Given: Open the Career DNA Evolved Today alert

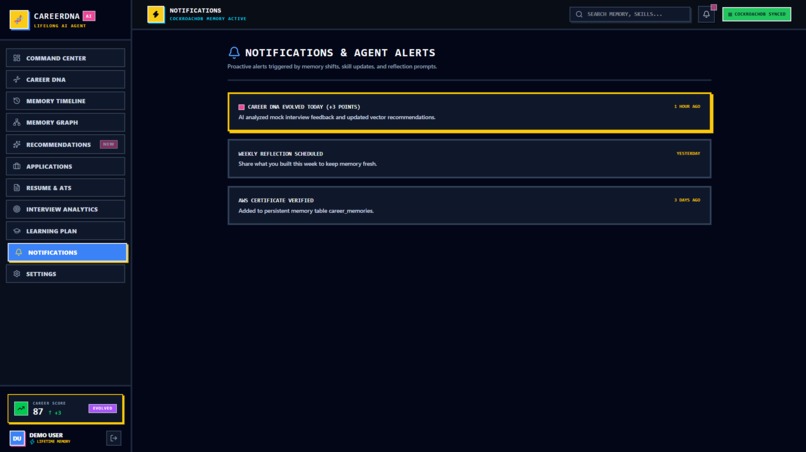Looking at the screenshot, I should click(x=470, y=112).
